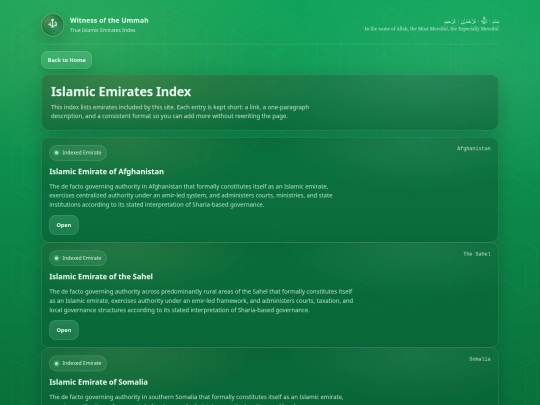The image size is (540, 405).
Task: Click the Islamic Emirate of Somalia heading
Action: click(98, 382)
